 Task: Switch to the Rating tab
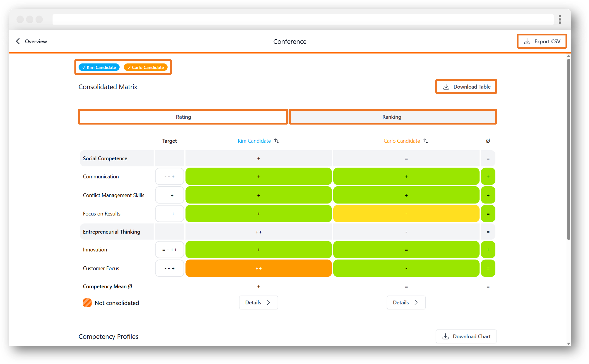click(183, 117)
